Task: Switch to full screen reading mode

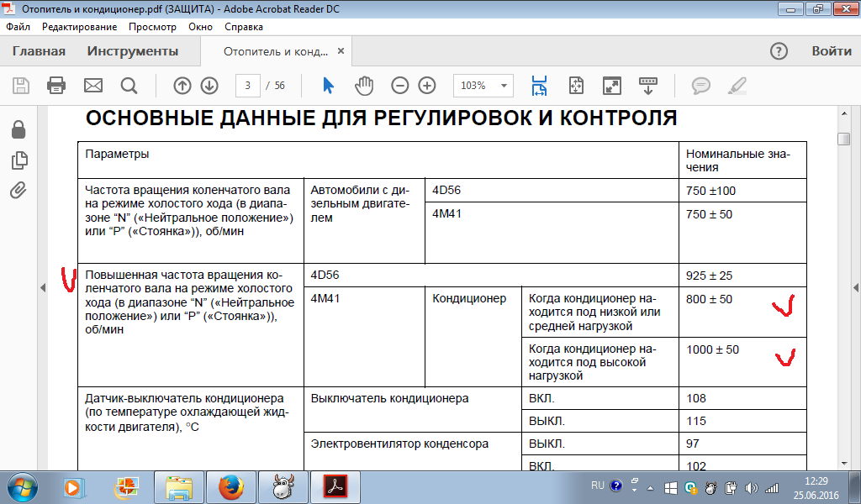Action: 612,86
